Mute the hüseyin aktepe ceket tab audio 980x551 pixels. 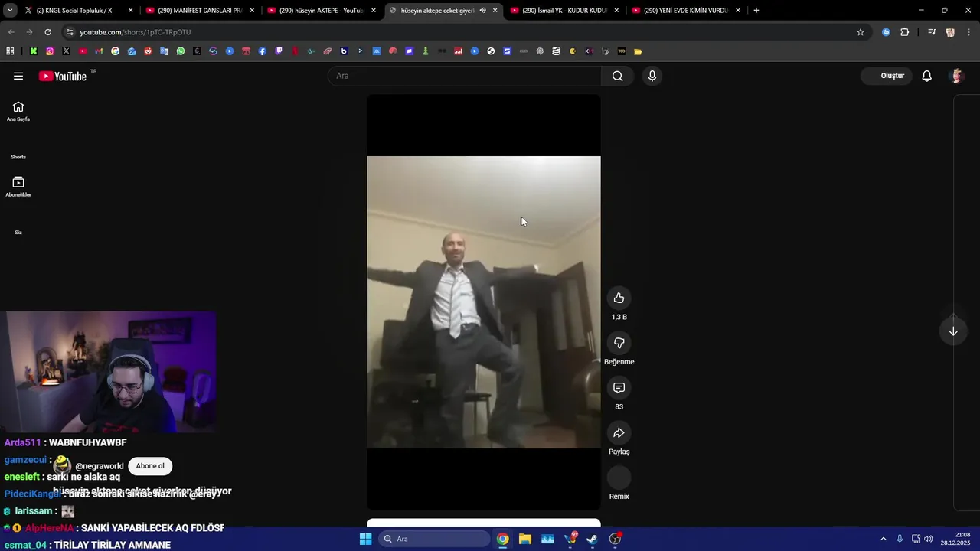point(482,11)
